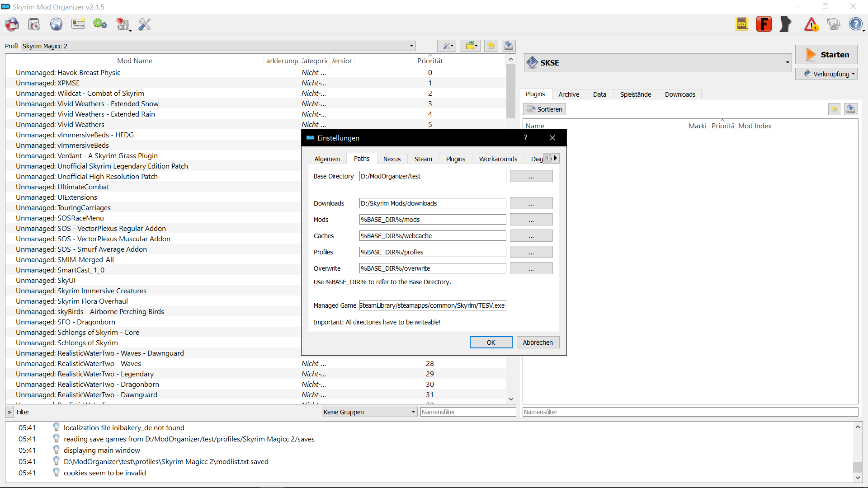
Task: Open the configure profiles ID card icon
Action: click(x=78, y=24)
